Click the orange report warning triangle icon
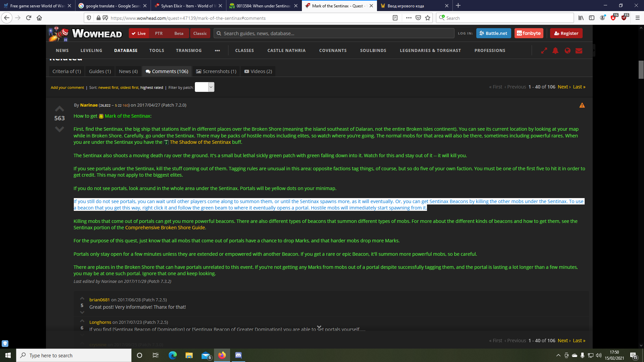Screen dimensions: 644x362 point(582,105)
